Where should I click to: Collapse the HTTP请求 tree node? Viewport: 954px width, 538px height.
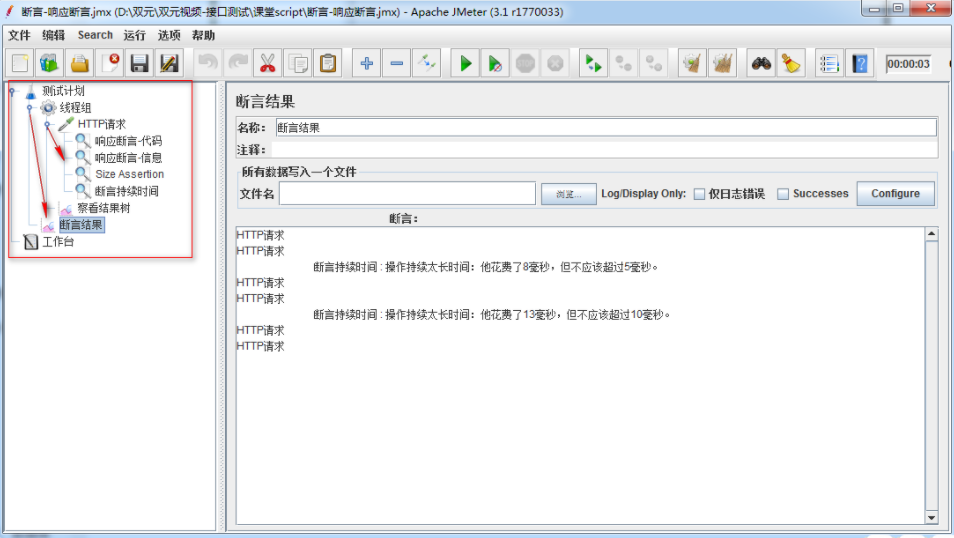(x=47, y=125)
